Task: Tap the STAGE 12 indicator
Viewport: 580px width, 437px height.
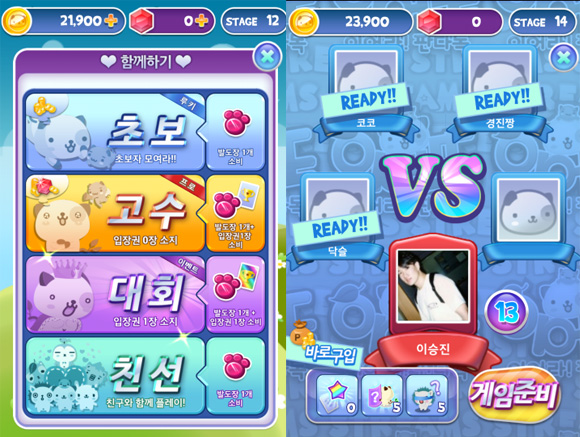Action: click(x=253, y=21)
